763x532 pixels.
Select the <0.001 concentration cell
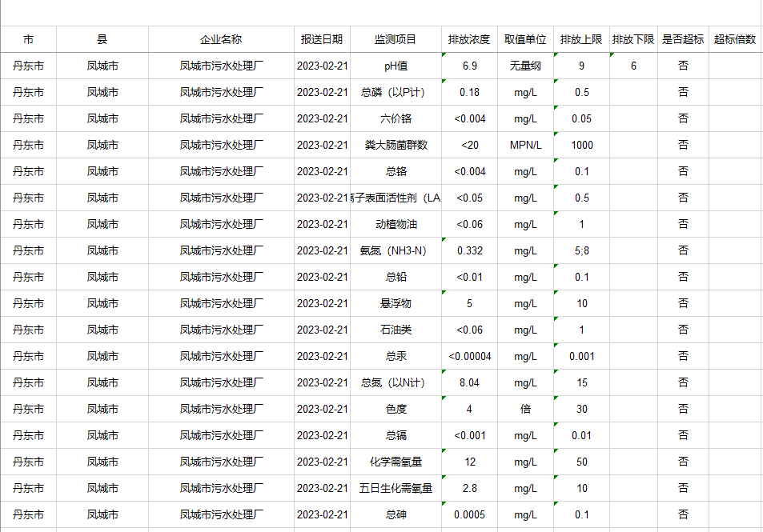pyautogui.click(x=469, y=436)
